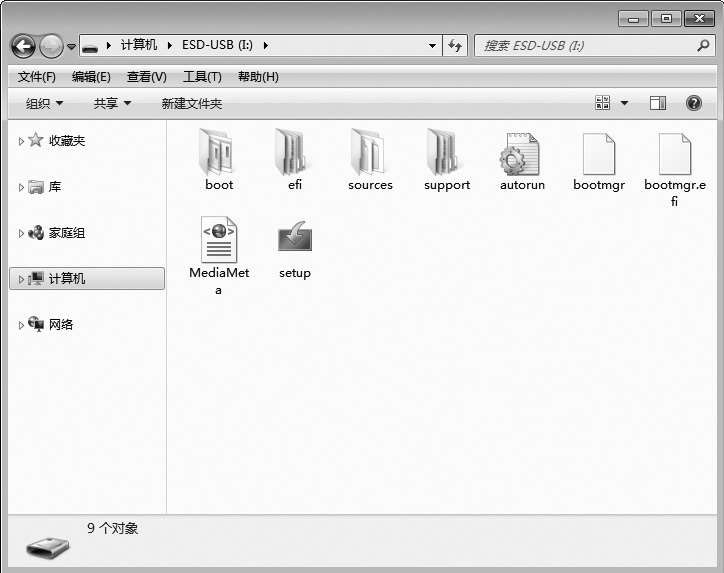Open the 文件(F) menu
The image size is (724, 573).
tap(37, 77)
